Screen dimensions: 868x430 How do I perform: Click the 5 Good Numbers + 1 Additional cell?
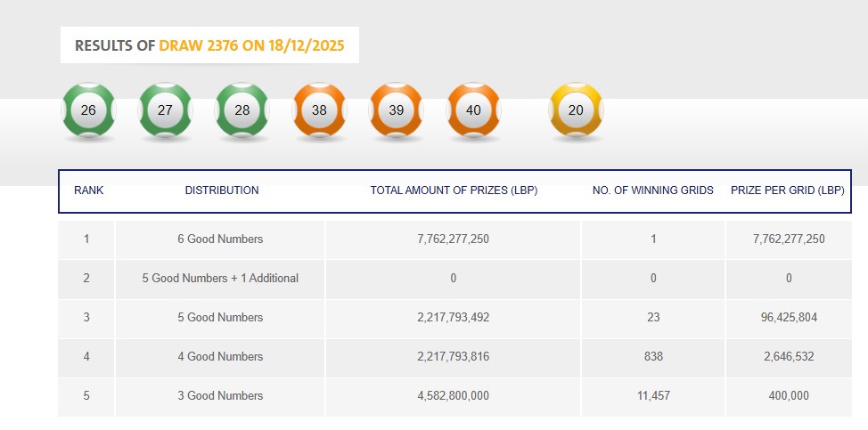pyautogui.click(x=220, y=279)
